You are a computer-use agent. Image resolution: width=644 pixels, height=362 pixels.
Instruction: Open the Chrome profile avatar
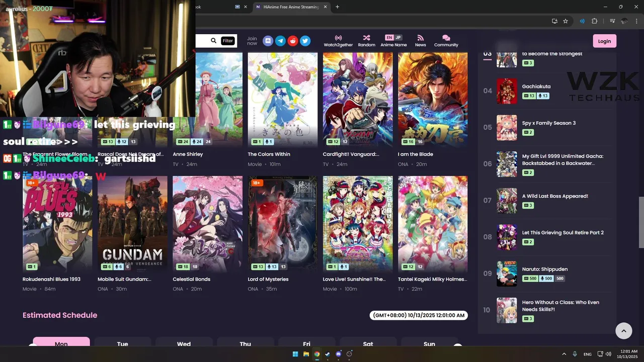pos(624,21)
